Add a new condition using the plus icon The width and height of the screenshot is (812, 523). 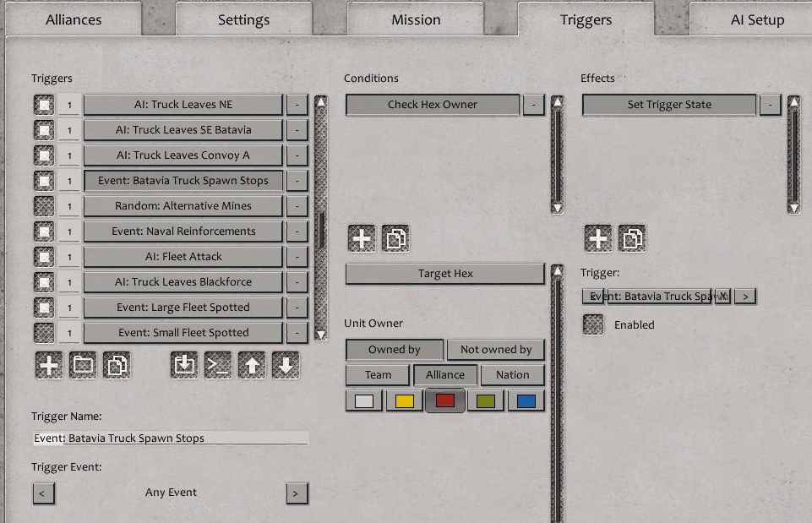click(361, 238)
